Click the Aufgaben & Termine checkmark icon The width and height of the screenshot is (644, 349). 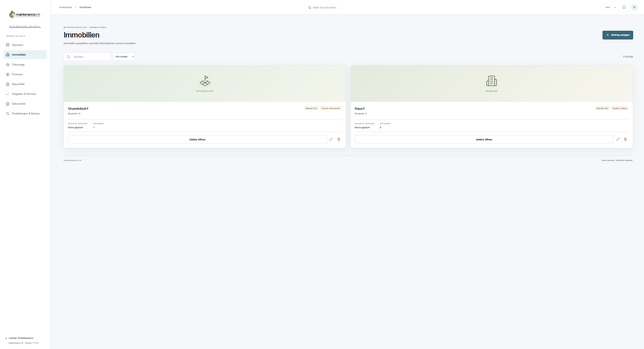pyautogui.click(x=8, y=94)
